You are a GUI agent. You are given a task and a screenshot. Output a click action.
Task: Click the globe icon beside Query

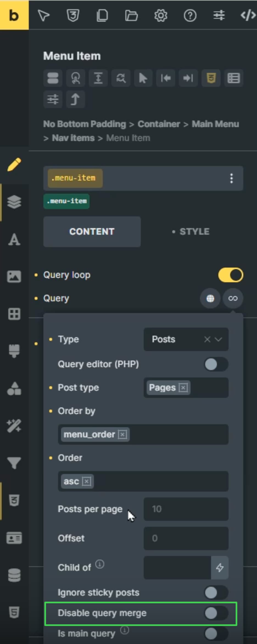[x=210, y=298]
